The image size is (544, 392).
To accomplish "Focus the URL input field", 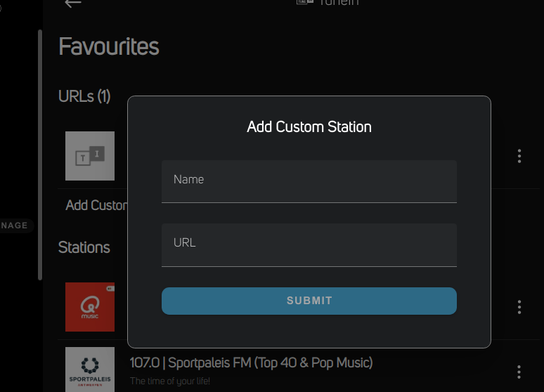I will pyautogui.click(x=309, y=244).
